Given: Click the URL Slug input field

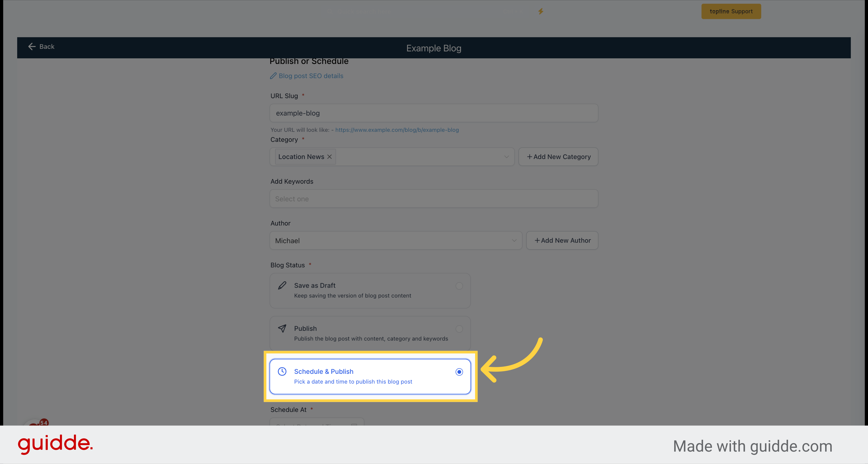Looking at the screenshot, I should 433,113.
